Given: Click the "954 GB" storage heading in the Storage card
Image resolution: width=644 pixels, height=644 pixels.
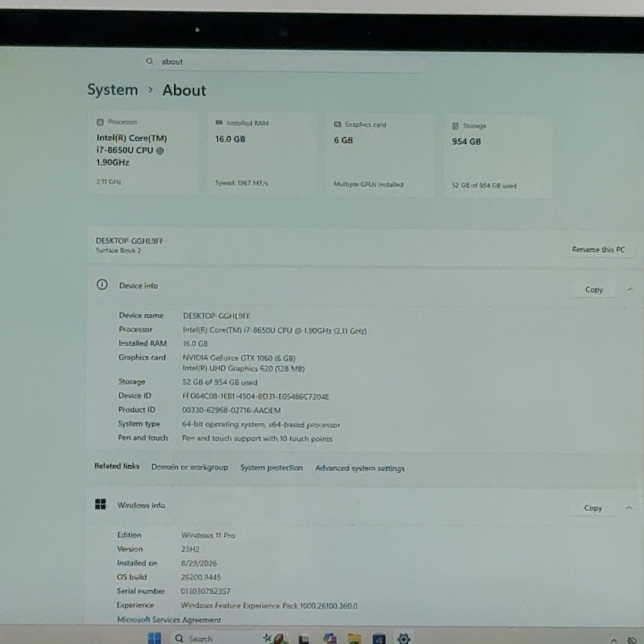Looking at the screenshot, I should click(466, 141).
